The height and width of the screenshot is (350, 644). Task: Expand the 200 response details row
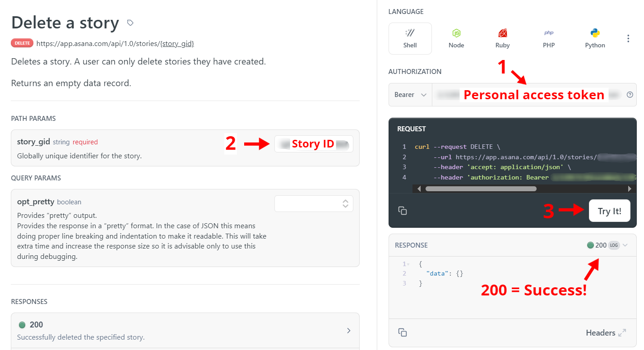pyautogui.click(x=348, y=331)
